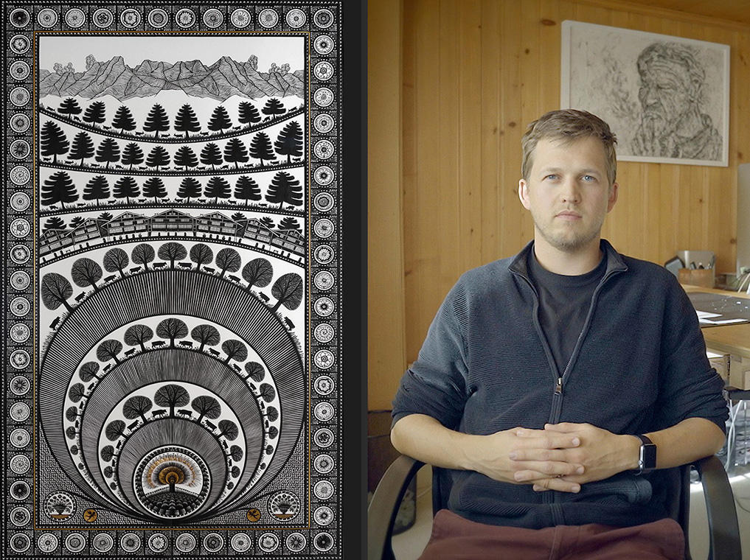The height and width of the screenshot is (560, 750).
Task: Click the bottom-left corner rosette of the border
Action: pyautogui.click(x=19, y=542)
